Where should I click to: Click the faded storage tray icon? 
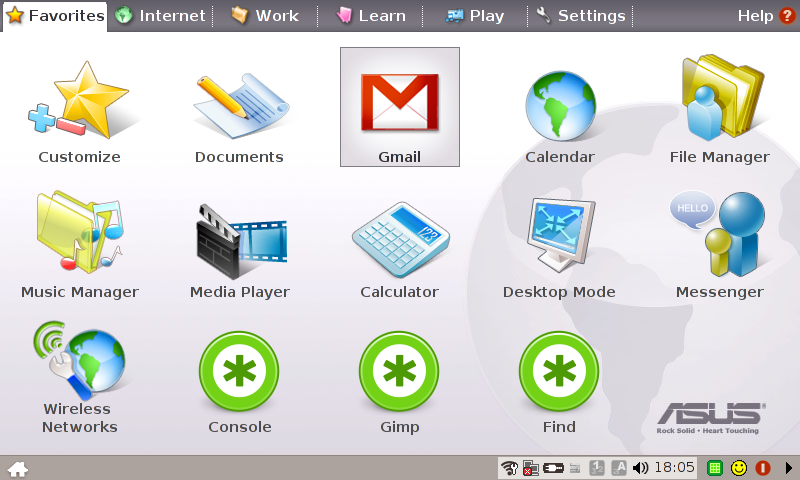point(575,468)
